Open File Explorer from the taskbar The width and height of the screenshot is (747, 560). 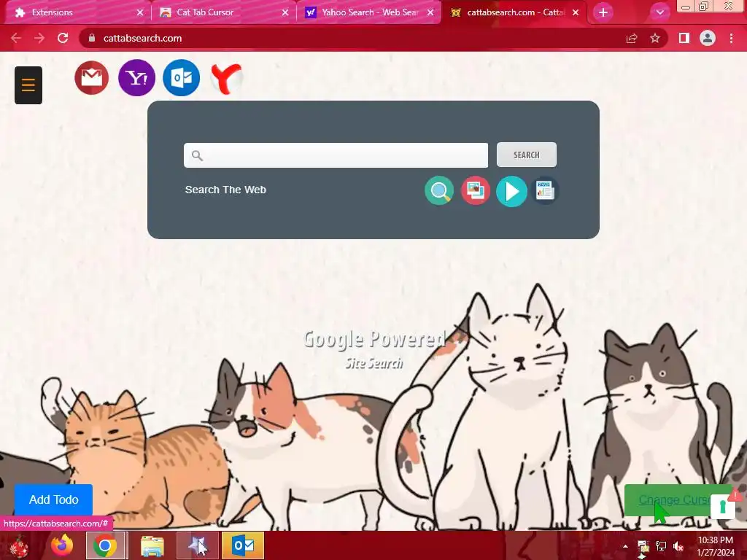click(152, 545)
